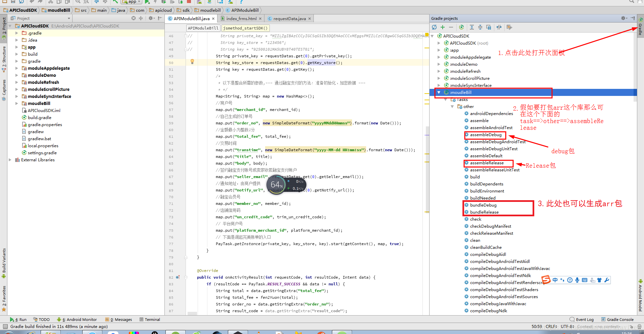Toggle Gradle offline mode
Viewport: 644px width, 334px height.
(499, 27)
